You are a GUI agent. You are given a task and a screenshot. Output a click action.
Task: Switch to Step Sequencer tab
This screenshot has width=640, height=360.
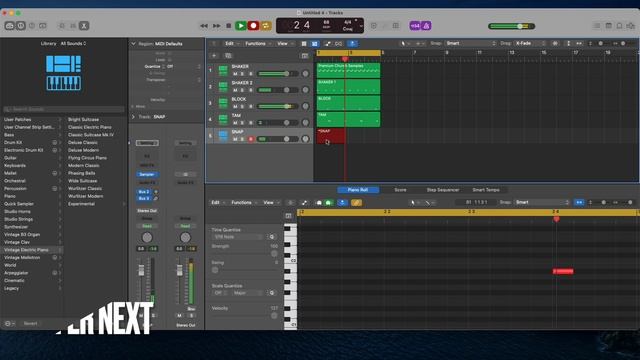pos(443,190)
